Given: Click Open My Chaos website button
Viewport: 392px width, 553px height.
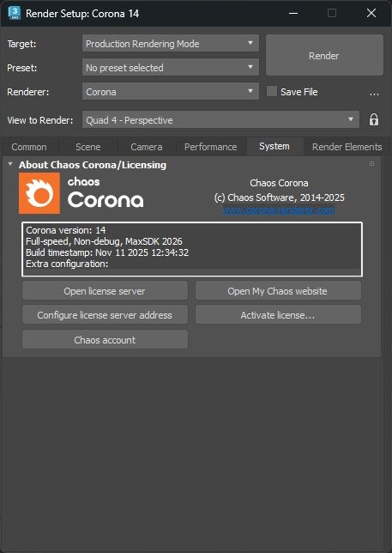Looking at the screenshot, I should coord(278,291).
